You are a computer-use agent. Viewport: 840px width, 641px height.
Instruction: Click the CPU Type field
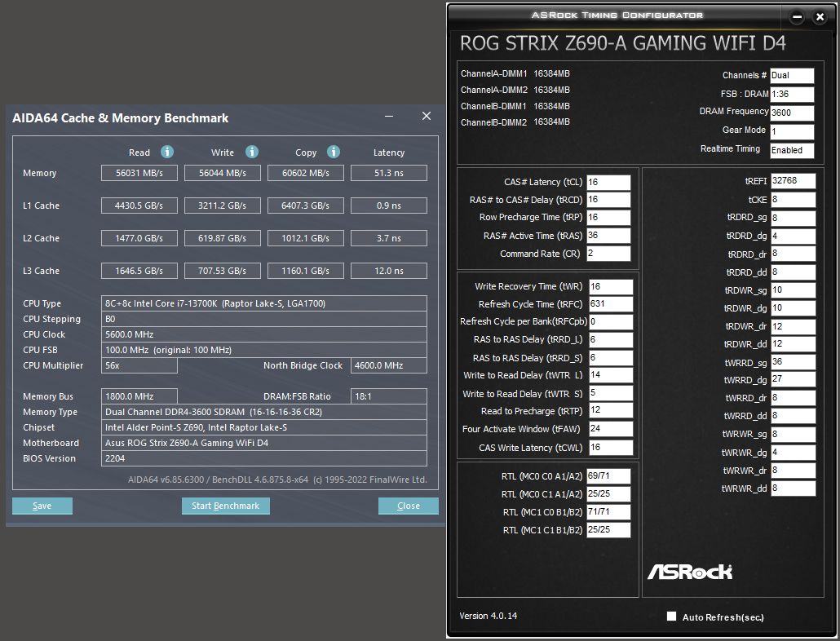click(264, 303)
